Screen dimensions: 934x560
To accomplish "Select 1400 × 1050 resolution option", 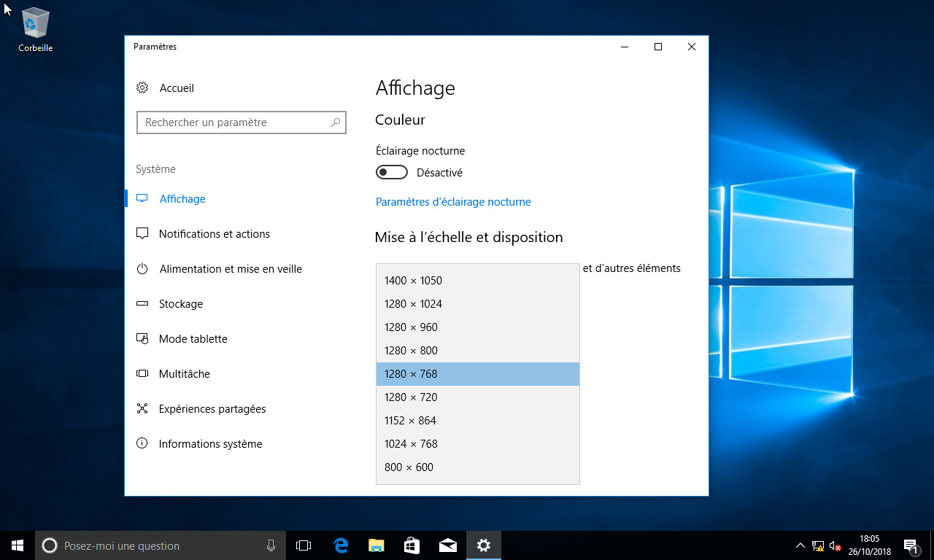I will click(413, 281).
